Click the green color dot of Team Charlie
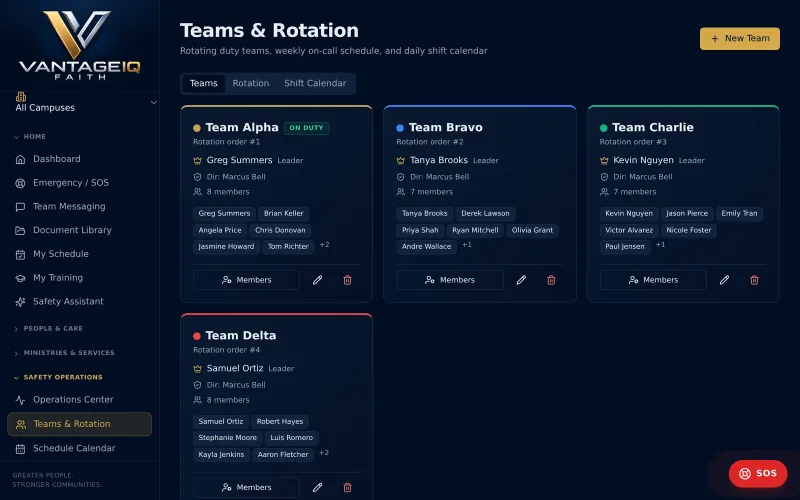The width and height of the screenshot is (800, 500). click(x=604, y=128)
